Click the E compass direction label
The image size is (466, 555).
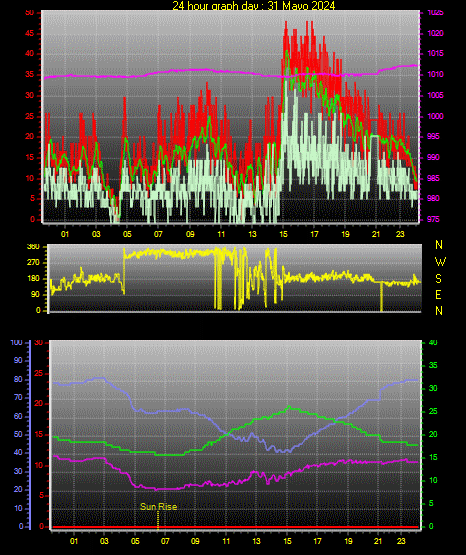click(x=438, y=294)
